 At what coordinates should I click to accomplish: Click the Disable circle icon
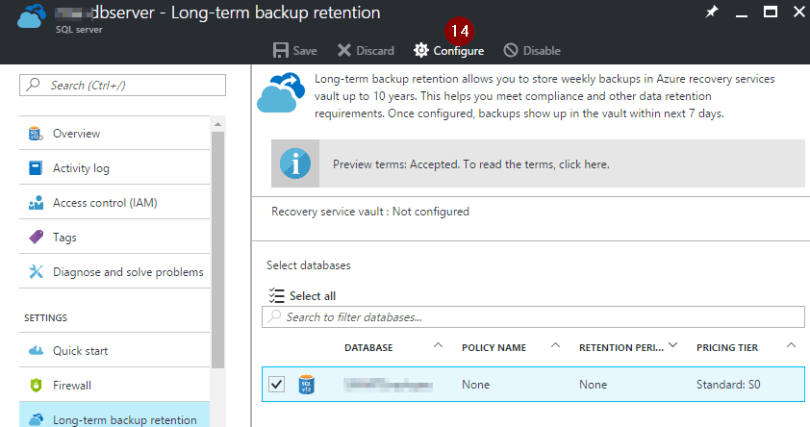(510, 50)
